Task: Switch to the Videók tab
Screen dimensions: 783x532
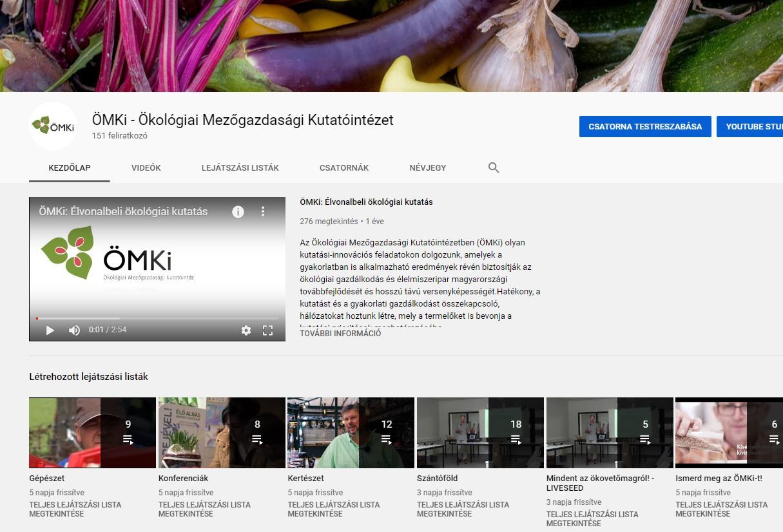Action: pos(146,168)
